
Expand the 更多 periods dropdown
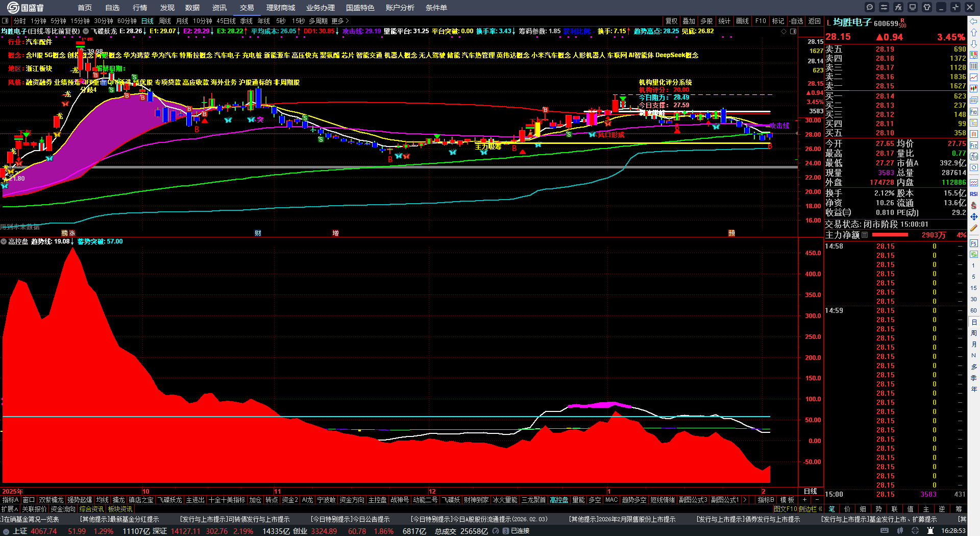point(340,21)
